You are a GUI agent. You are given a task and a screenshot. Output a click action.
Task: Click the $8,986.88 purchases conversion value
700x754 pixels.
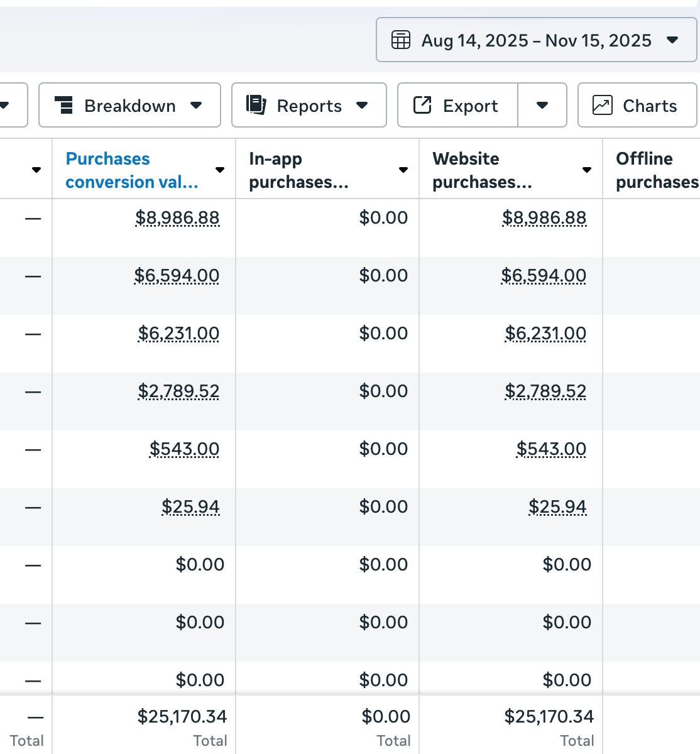(x=178, y=218)
